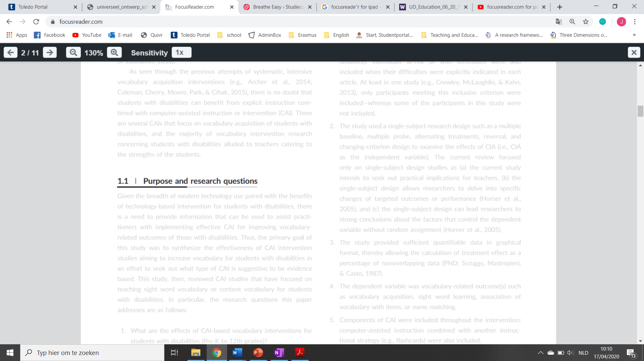The width and height of the screenshot is (644, 361).
Task: Change the Sensitivity 1x setting
Action: pos(181,52)
